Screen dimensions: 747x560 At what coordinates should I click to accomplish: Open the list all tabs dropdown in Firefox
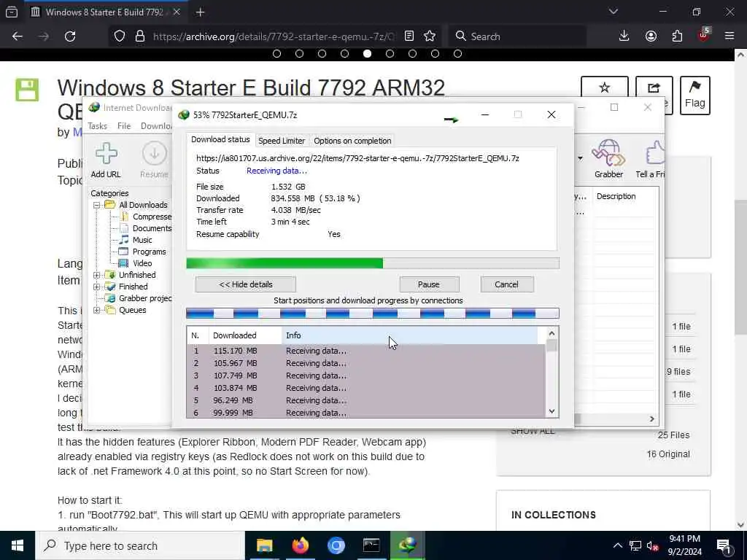pos(613,12)
